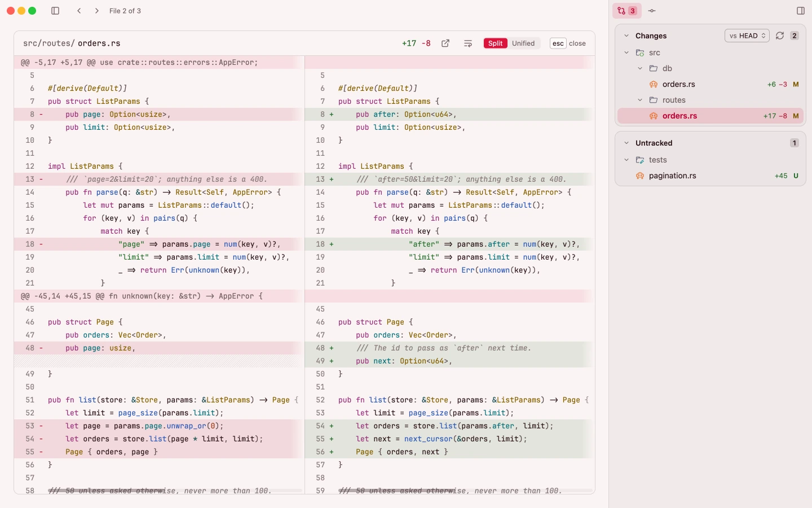
Task: Click the db folder icon
Action: pos(654,68)
